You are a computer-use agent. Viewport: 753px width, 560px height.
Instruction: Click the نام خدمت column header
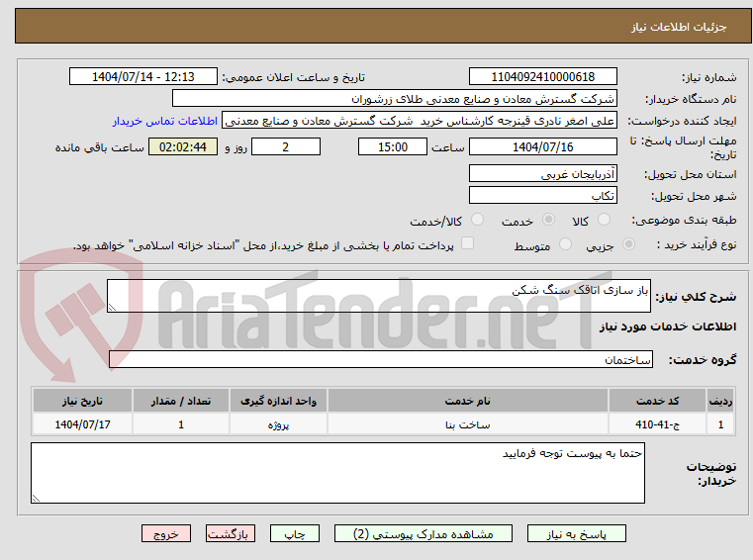[468, 401]
